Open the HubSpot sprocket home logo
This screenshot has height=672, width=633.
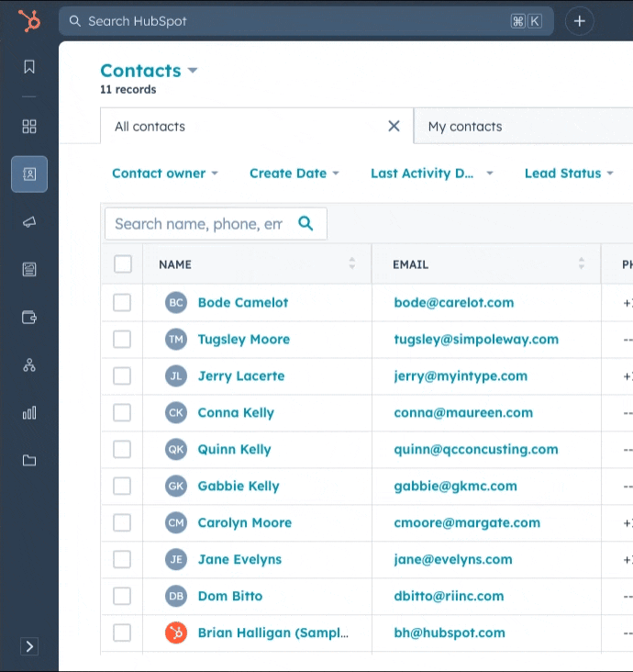point(29,21)
